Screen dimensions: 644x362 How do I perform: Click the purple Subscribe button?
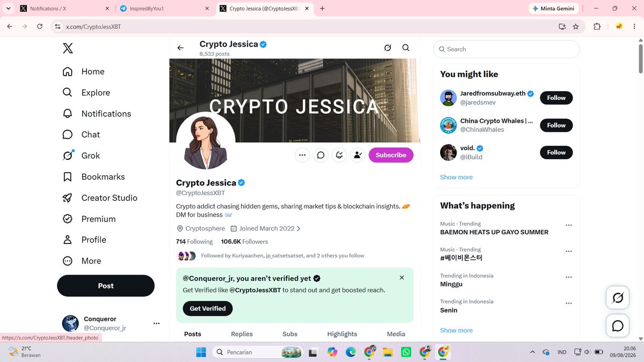(391, 155)
